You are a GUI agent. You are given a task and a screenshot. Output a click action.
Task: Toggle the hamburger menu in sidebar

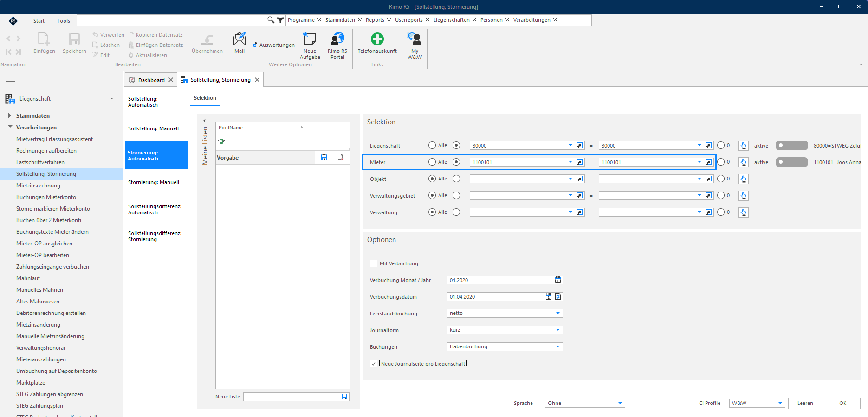pyautogui.click(x=10, y=79)
